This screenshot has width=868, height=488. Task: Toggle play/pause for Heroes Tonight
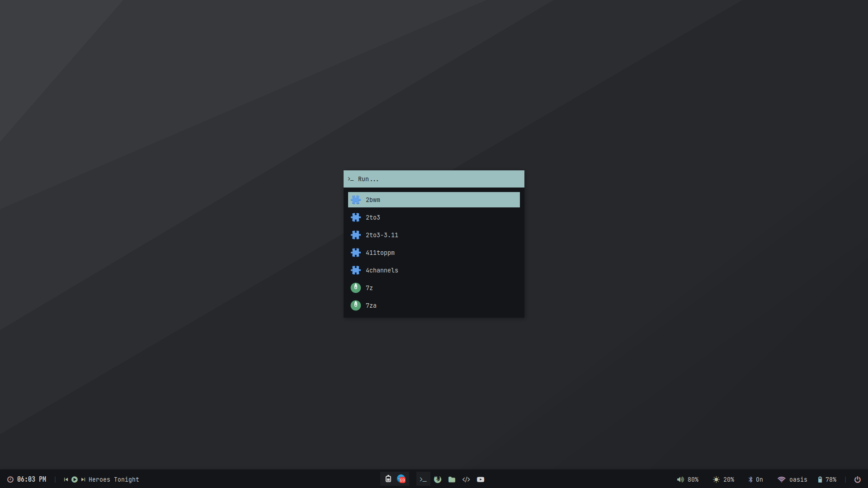coord(75,479)
